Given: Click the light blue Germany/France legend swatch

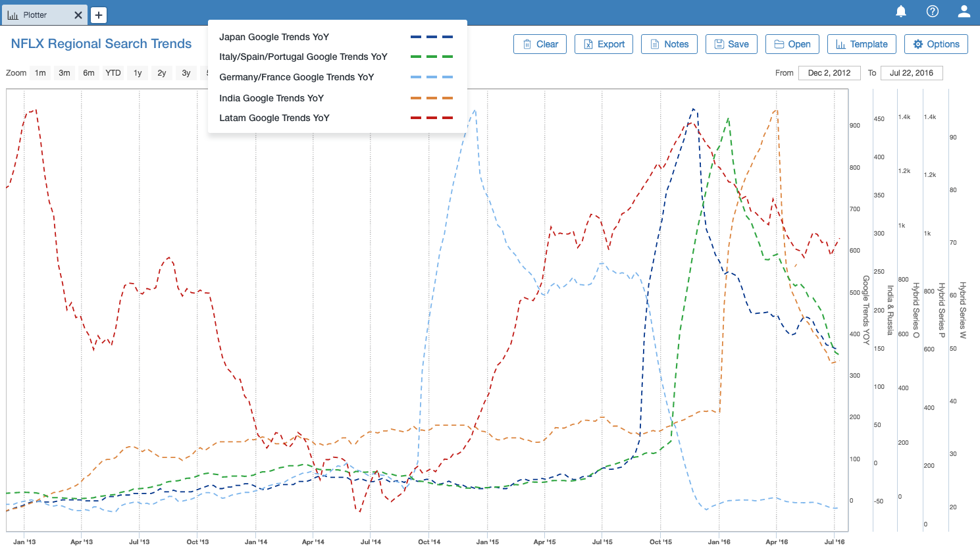Looking at the screenshot, I should [432, 77].
